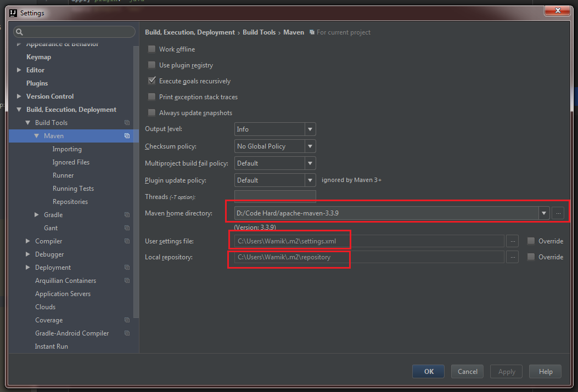
Task: Expand the Deployment tree node
Action: (x=28, y=267)
